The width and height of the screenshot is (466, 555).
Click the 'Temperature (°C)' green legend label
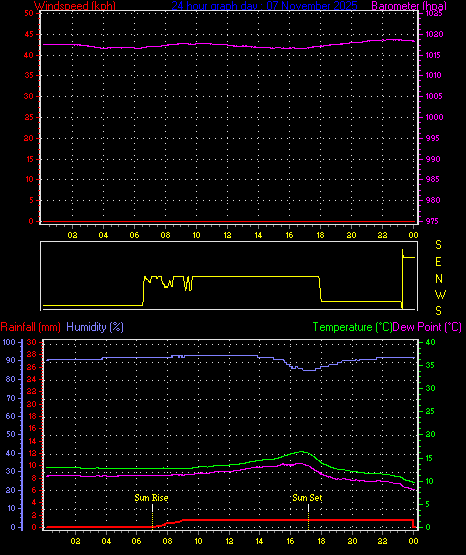coord(352,327)
